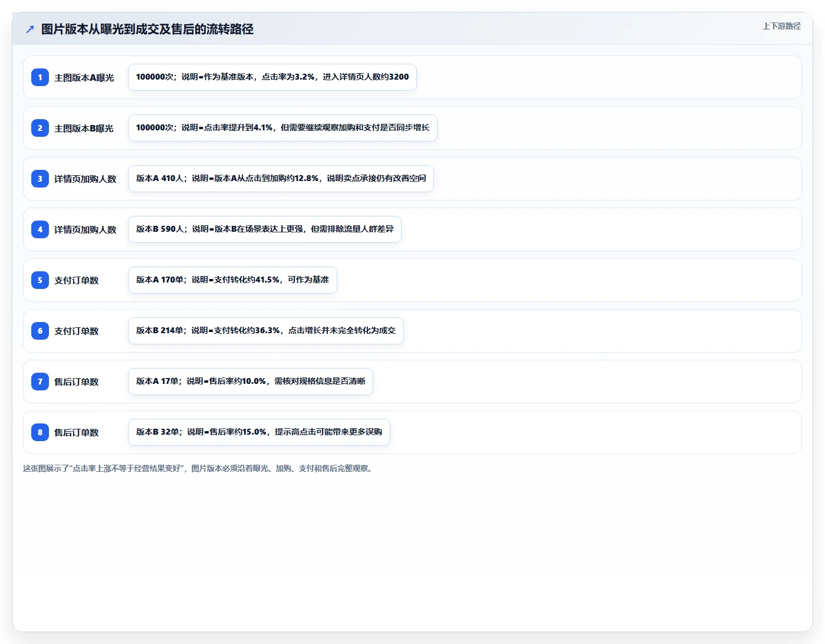Image resolution: width=825 pixels, height=644 pixels.
Task: Select step number badge 5
Action: (x=40, y=280)
